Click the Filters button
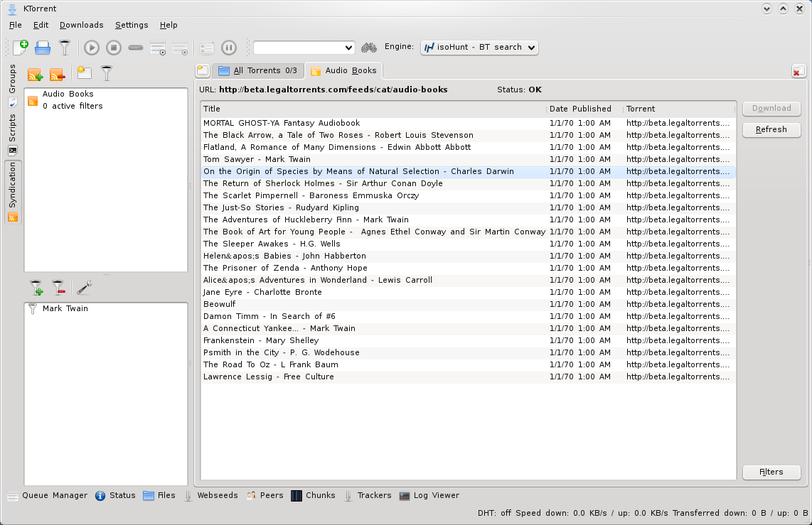 click(771, 472)
